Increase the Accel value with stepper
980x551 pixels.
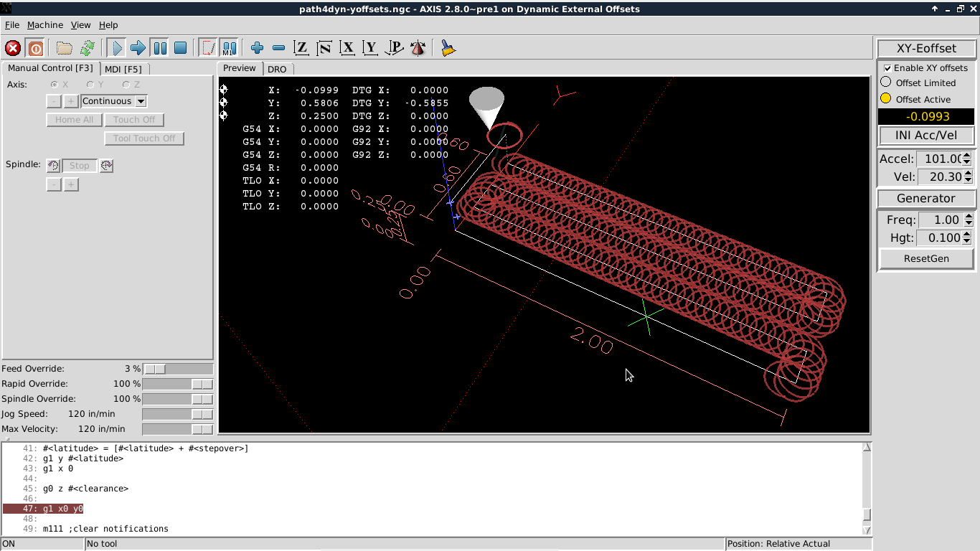968,156
